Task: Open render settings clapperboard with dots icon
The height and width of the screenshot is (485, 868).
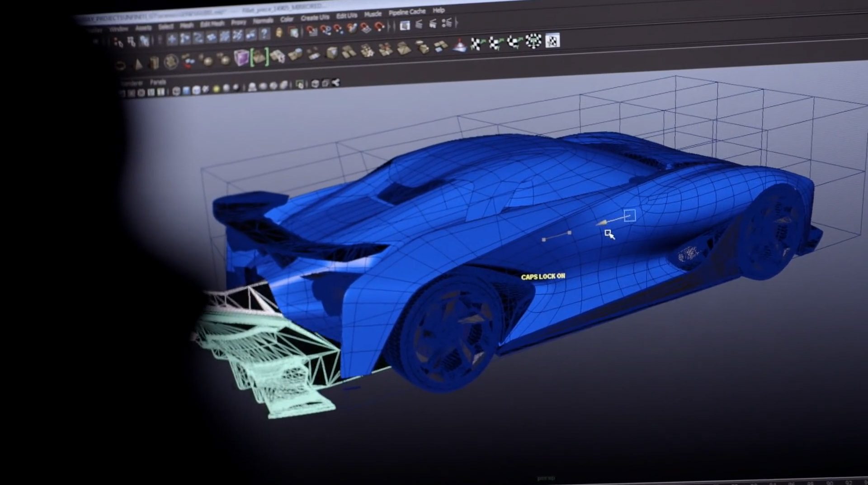Action: point(447,23)
